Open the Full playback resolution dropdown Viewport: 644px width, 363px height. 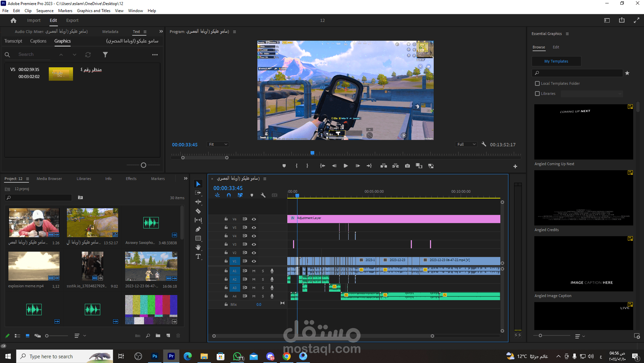466,144
